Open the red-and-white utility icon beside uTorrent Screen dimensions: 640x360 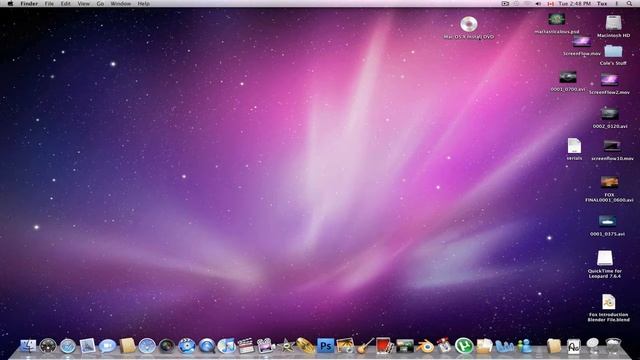(444, 346)
